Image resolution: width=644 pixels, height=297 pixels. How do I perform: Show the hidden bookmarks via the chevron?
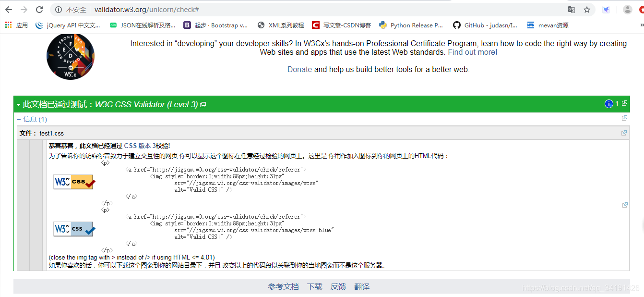point(641,25)
